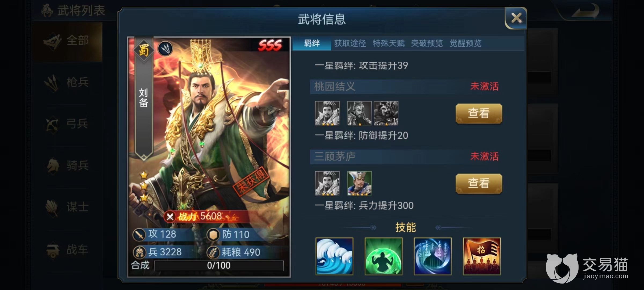
Task: Tap the back arrow at top right
Action: [x=586, y=11]
